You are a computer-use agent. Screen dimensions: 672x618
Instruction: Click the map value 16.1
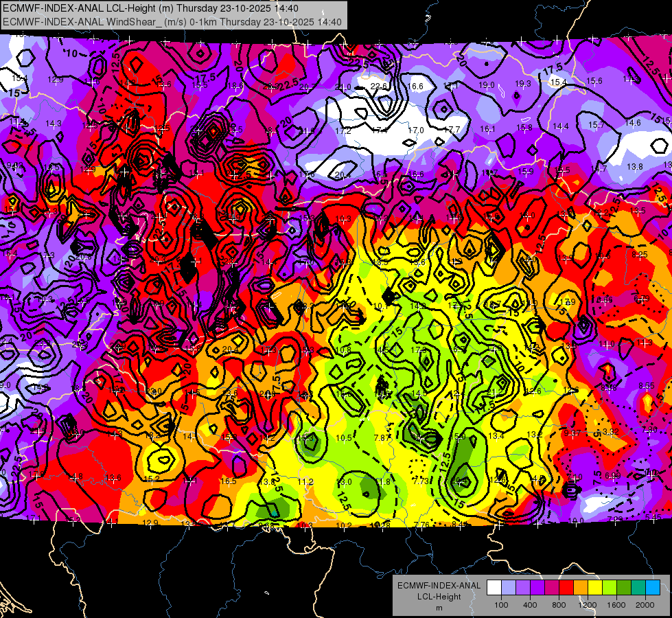(x=488, y=128)
